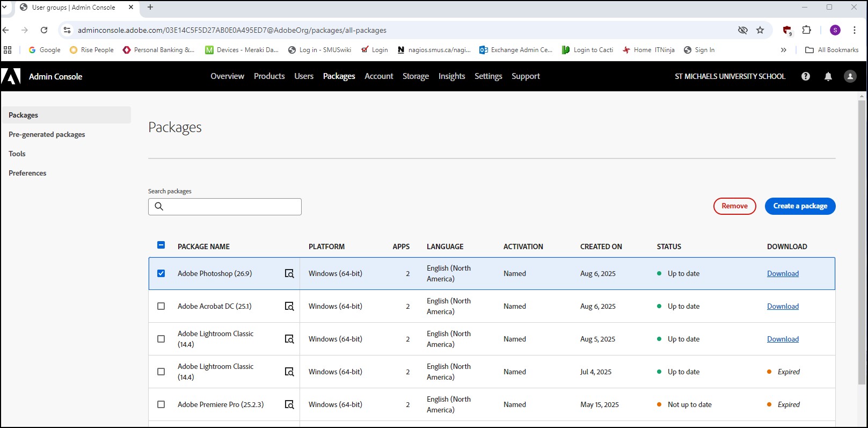Click the Adobe logo in Admin Console header
Screen dimensions: 868x428
point(11,76)
